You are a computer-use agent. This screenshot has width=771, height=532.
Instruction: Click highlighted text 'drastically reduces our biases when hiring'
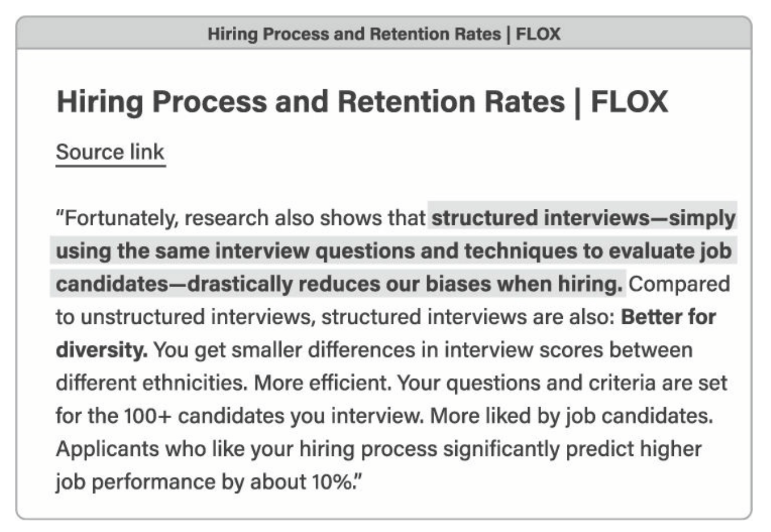[x=404, y=284]
